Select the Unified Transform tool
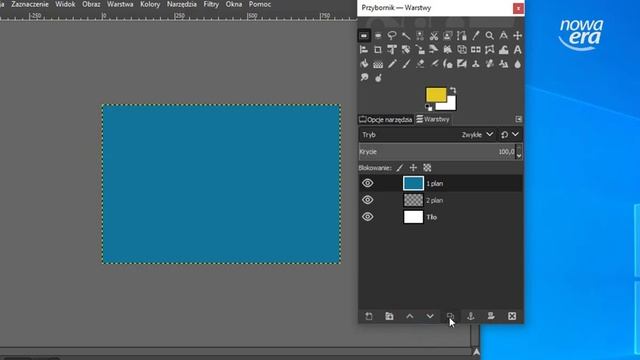Image resolution: width=640 pixels, height=360 pixels. tap(392, 50)
